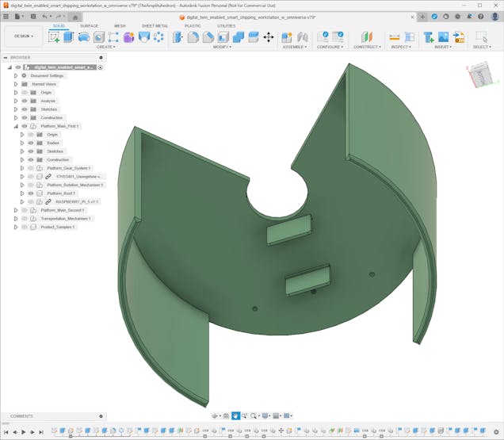Click the New Component icon in Assemble

(287, 37)
